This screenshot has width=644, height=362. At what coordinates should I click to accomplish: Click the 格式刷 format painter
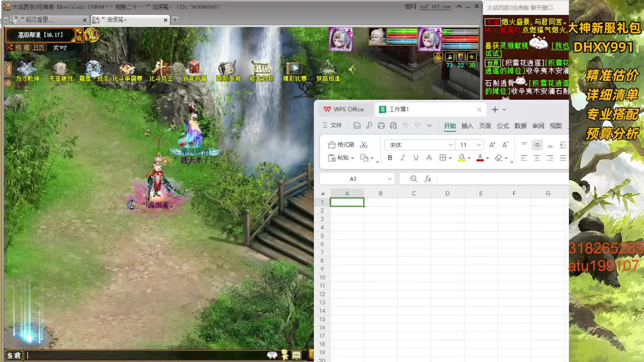click(x=341, y=145)
